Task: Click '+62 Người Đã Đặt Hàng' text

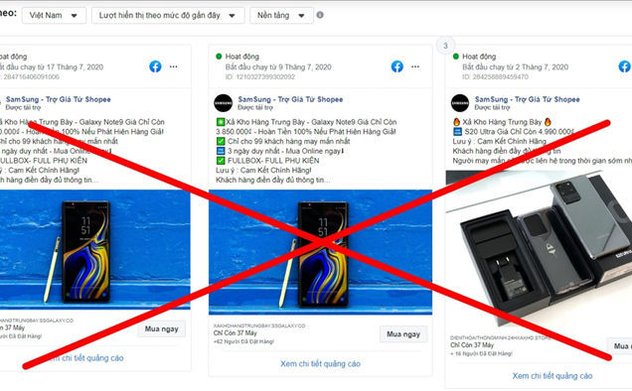Action: [x=243, y=341]
